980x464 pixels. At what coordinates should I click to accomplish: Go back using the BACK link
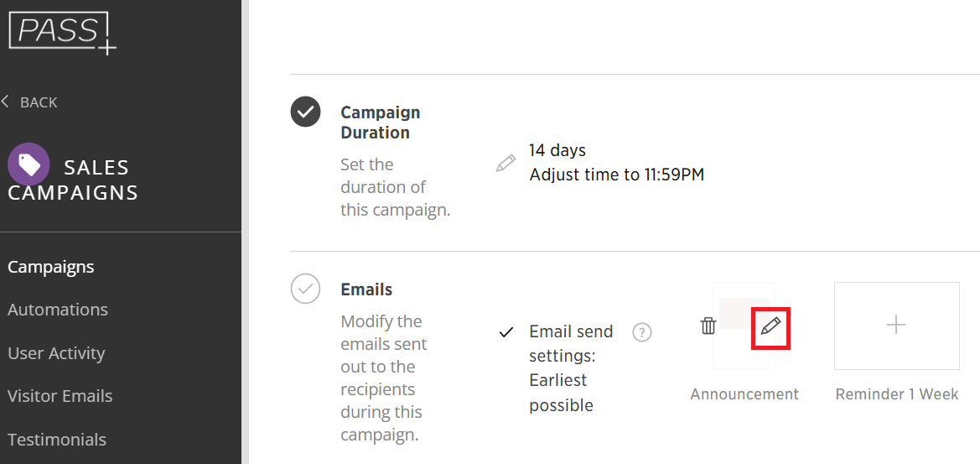click(x=30, y=102)
